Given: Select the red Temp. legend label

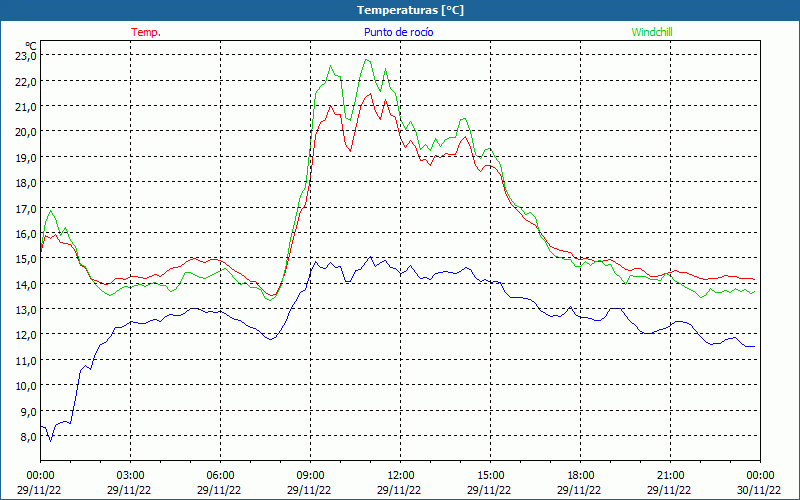Looking at the screenshot, I should (146, 32).
